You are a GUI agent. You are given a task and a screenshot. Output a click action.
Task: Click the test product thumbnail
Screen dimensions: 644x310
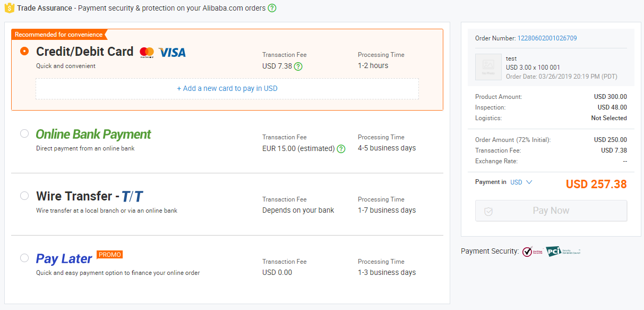click(488, 67)
